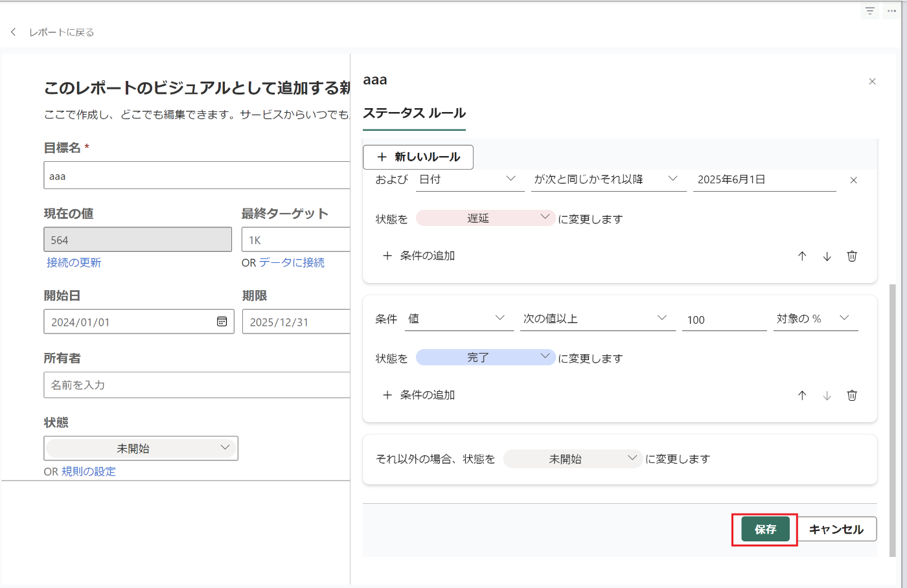This screenshot has width=907, height=588.
Task: Close the aaa status rules panel
Action: 872,82
